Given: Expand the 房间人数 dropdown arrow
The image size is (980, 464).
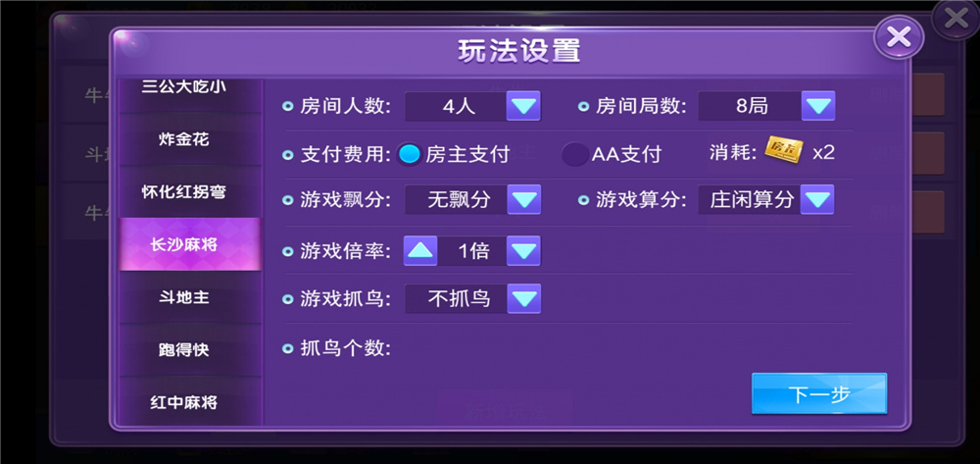Looking at the screenshot, I should pos(523,106).
